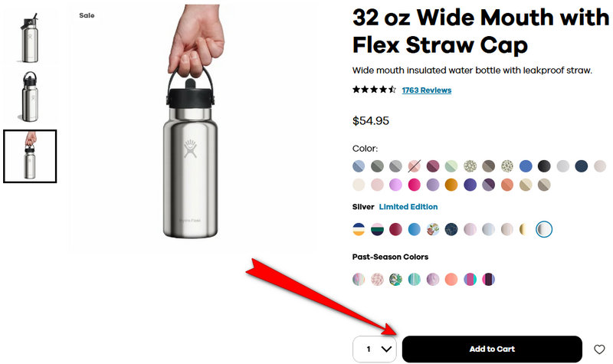Screen dimensions: 613x364
Task: Choose the black color swatch
Action: (544, 166)
